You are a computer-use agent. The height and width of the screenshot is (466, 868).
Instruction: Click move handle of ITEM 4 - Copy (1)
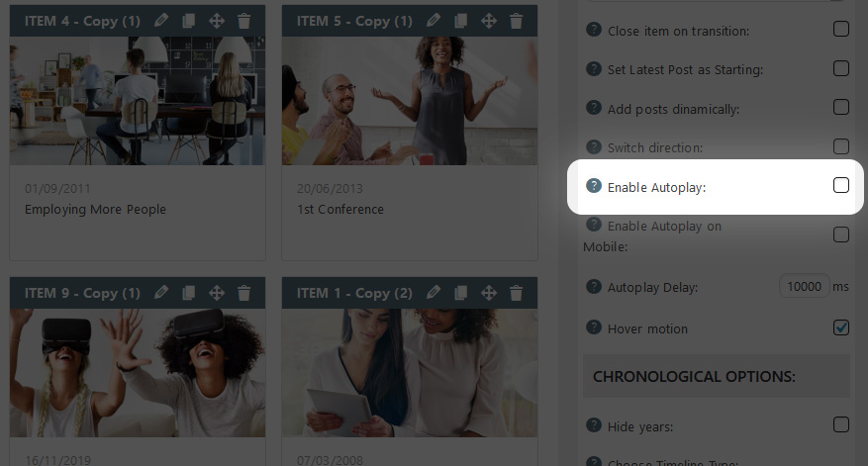pos(217,21)
